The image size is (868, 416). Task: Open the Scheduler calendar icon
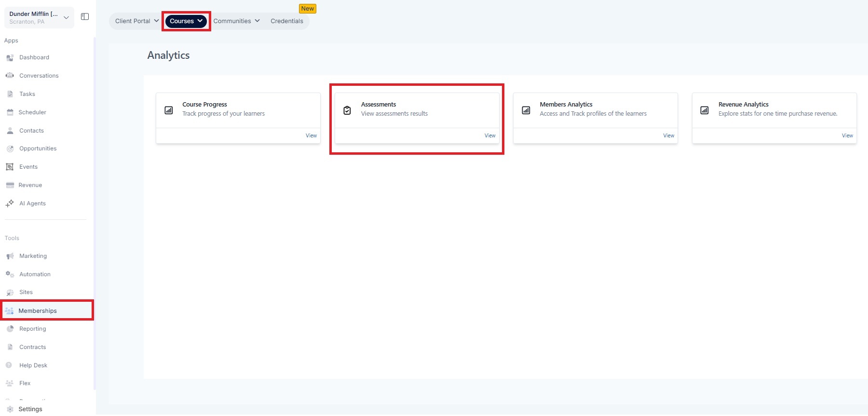point(10,112)
